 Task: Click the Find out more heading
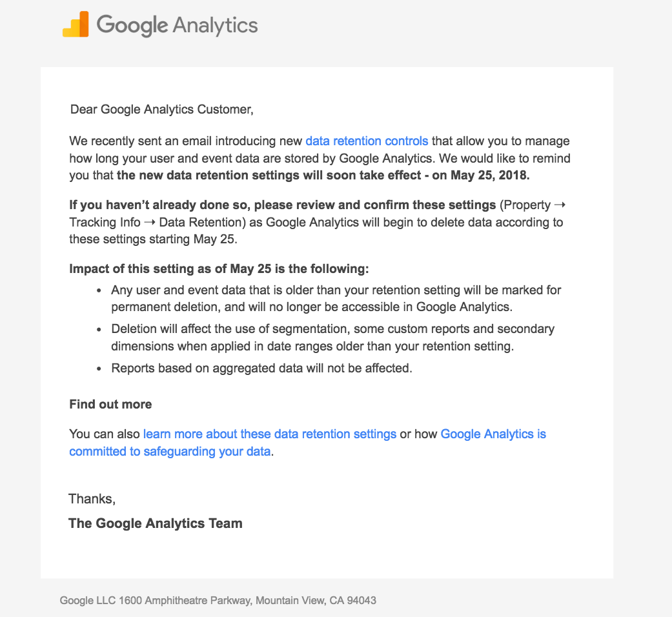pos(110,405)
